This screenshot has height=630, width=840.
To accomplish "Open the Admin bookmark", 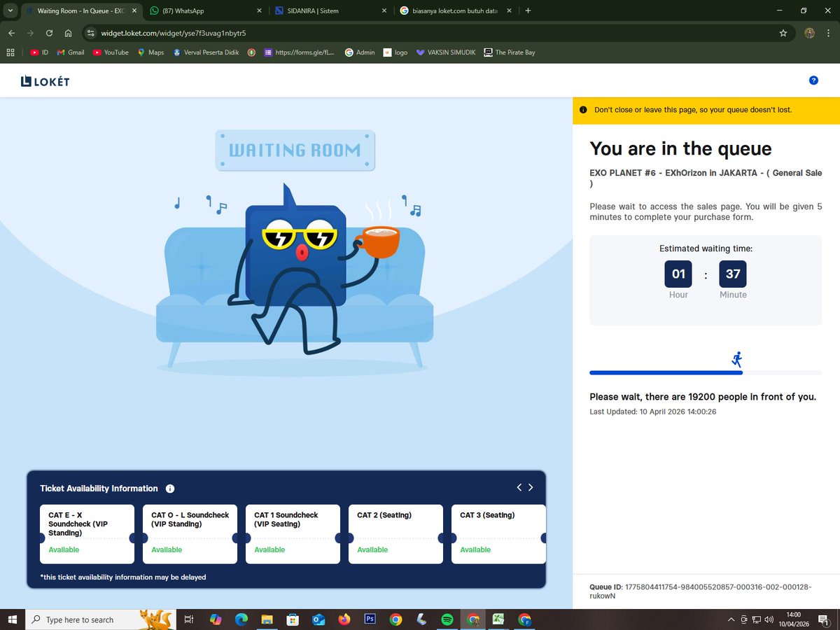I will click(360, 52).
